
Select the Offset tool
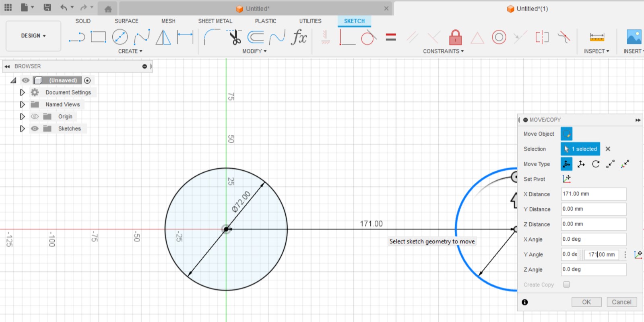[x=256, y=37]
